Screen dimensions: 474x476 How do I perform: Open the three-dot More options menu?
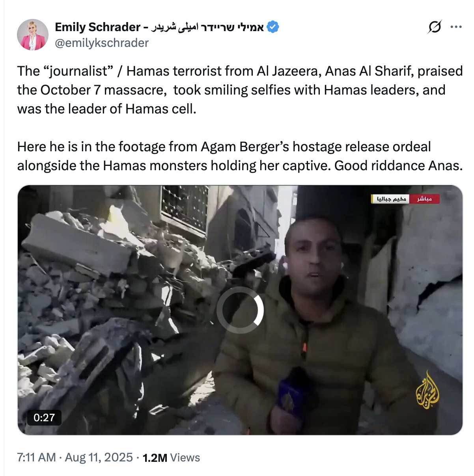pos(456,27)
